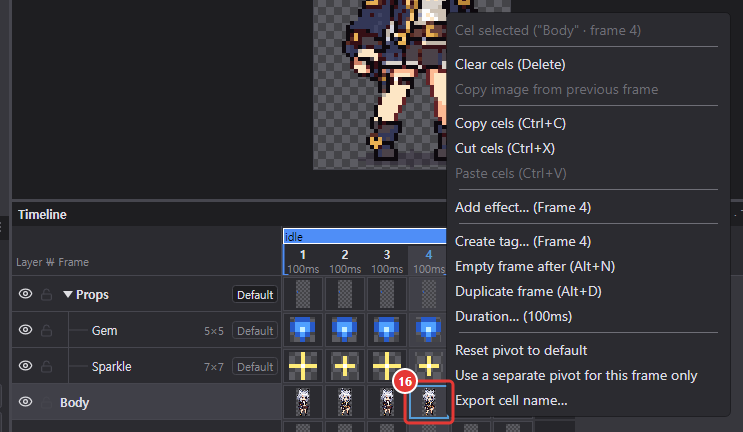Open Default dropdown for Gem layer
Image resolution: width=743 pixels, height=432 pixels.
(x=255, y=331)
